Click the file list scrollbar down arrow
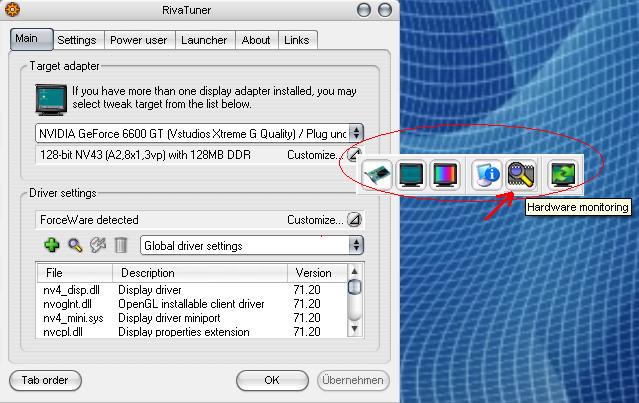The width and height of the screenshot is (639, 403). click(x=355, y=329)
